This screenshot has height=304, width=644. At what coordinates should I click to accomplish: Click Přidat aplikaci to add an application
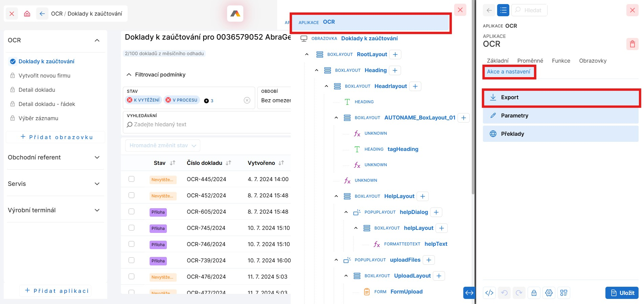pos(56,291)
